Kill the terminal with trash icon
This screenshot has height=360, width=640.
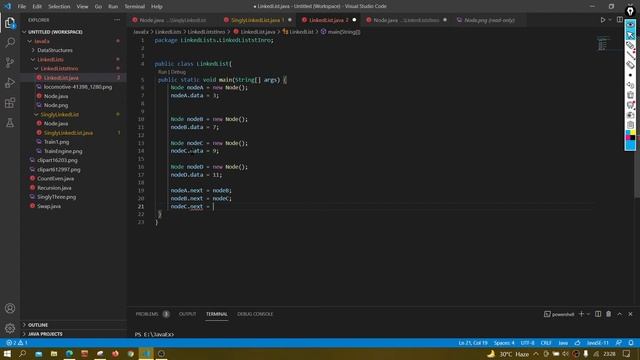[x=609, y=314]
